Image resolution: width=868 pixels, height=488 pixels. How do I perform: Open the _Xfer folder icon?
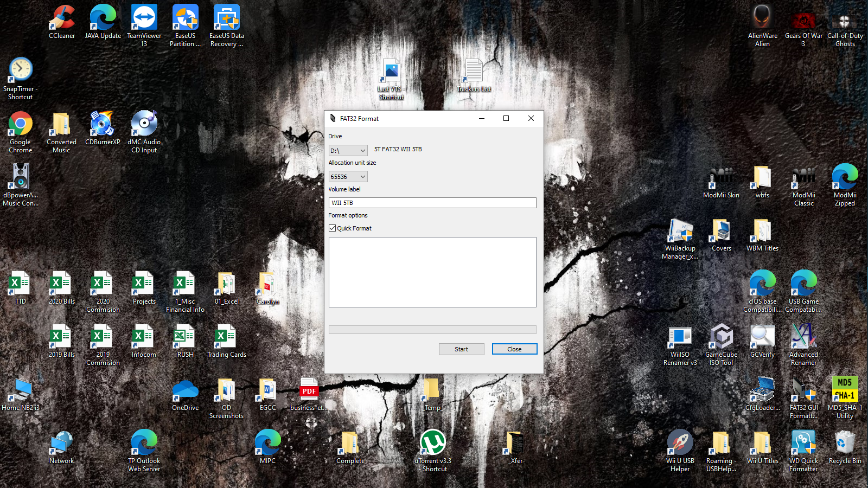(x=515, y=442)
